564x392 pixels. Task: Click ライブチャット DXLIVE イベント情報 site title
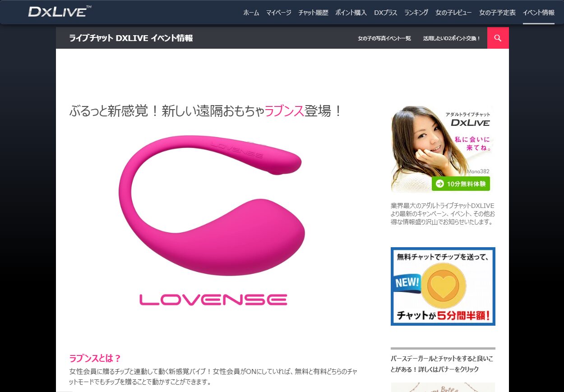point(131,38)
